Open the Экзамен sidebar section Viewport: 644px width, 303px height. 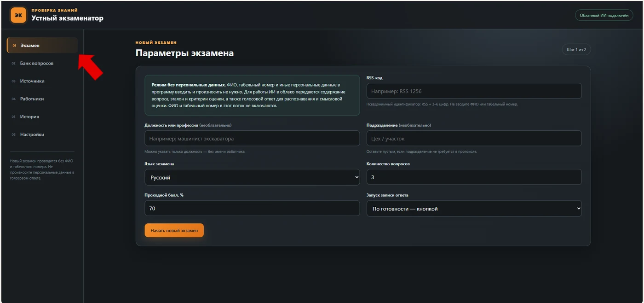(x=42, y=46)
